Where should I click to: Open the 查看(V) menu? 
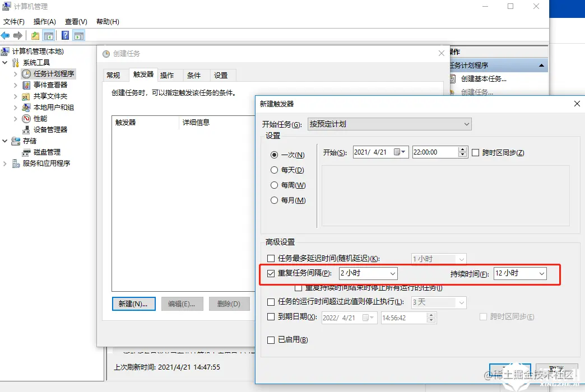click(76, 21)
